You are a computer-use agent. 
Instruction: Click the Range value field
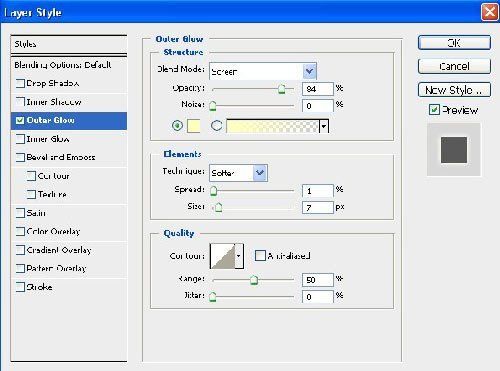318,280
